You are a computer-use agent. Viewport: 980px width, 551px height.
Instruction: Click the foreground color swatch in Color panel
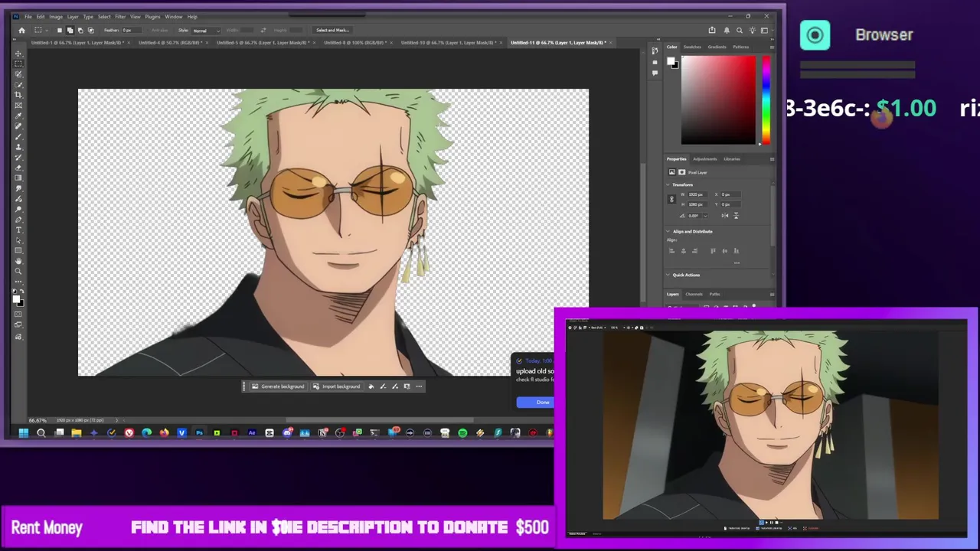tap(671, 61)
